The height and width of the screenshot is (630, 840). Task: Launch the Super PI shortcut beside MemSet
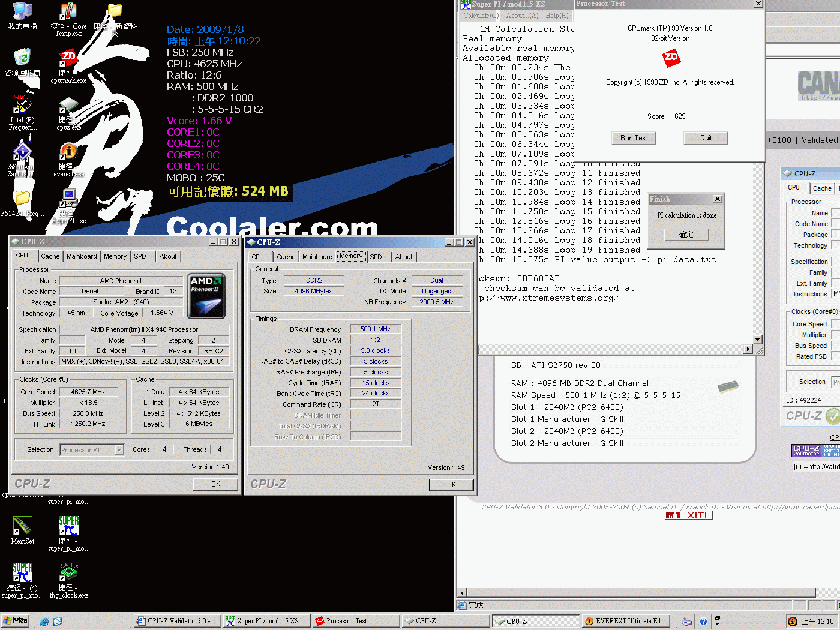(68, 534)
